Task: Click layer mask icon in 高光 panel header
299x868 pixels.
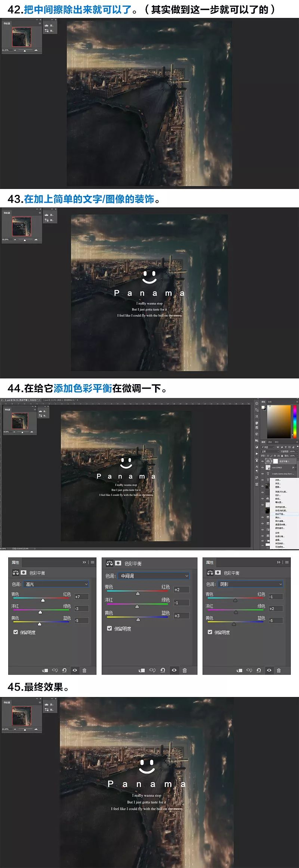Action: [24, 572]
